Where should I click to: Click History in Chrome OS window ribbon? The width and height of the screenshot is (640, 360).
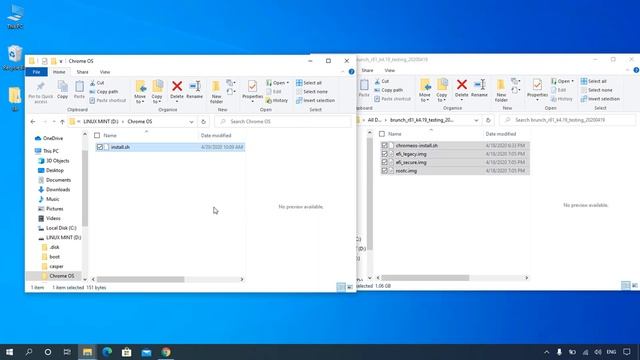(x=277, y=100)
